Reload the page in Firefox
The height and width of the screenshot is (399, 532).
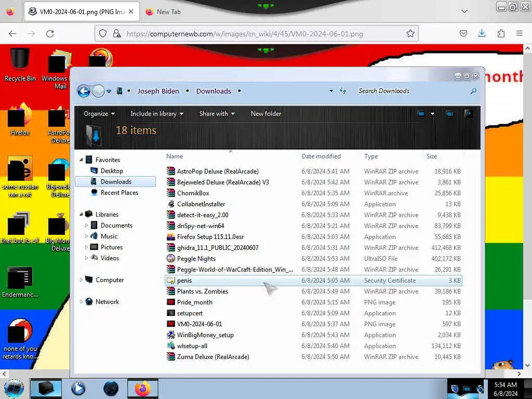[50, 34]
